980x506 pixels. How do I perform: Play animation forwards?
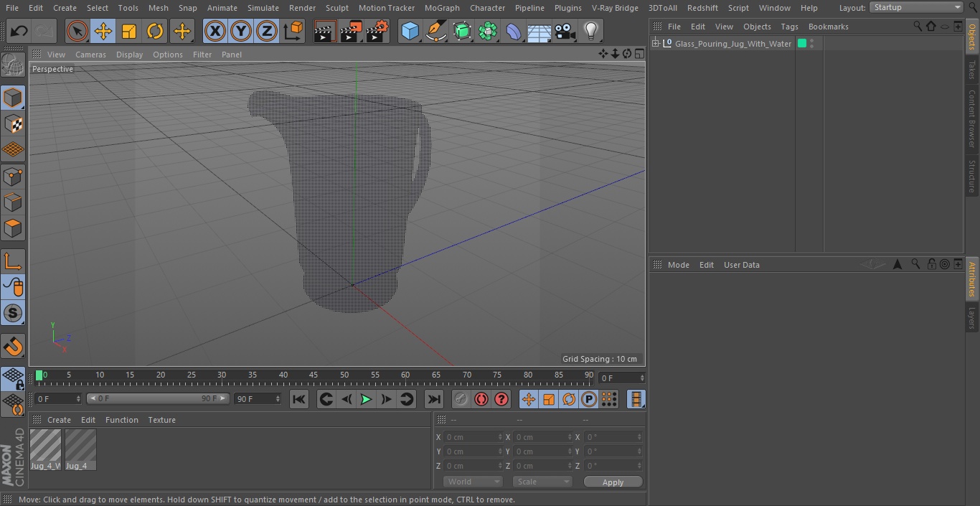click(366, 399)
